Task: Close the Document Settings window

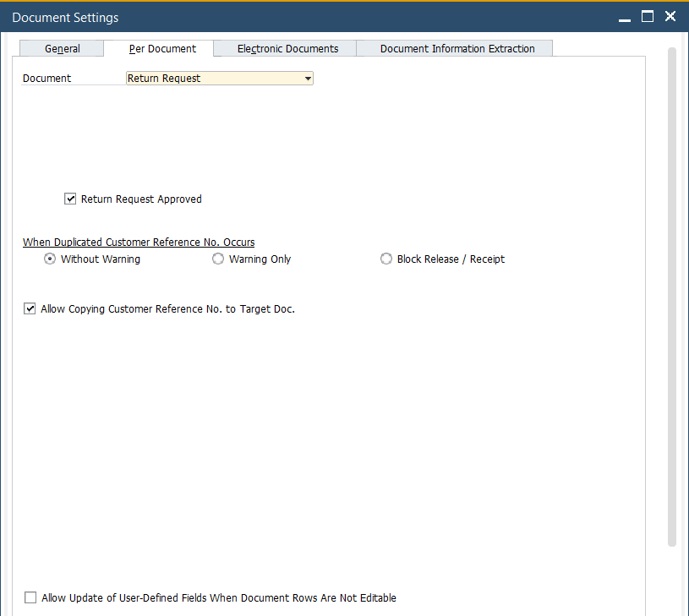Action: (670, 17)
